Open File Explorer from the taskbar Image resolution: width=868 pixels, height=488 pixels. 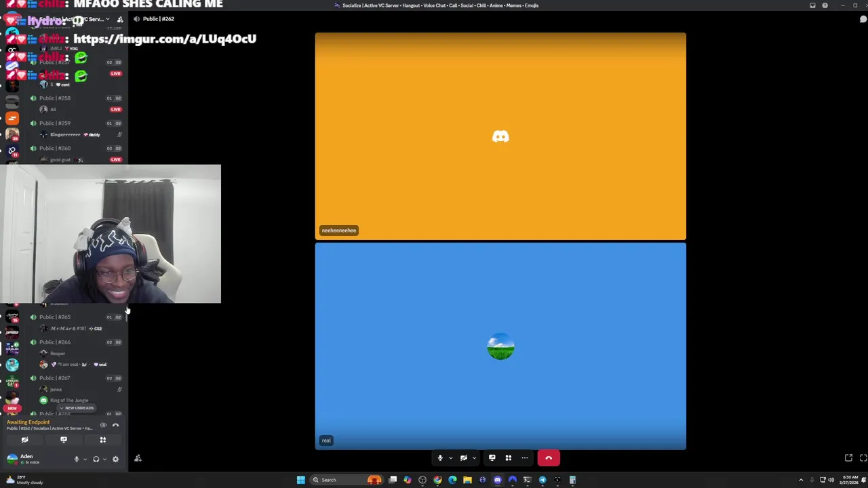[x=467, y=480]
